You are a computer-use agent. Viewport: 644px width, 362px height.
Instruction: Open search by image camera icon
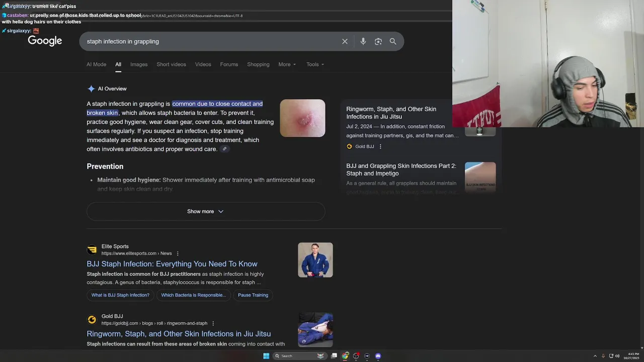378,41
